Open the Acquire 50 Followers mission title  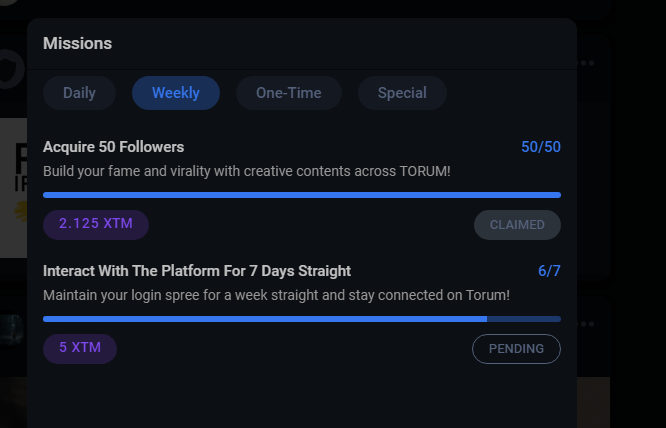click(113, 147)
